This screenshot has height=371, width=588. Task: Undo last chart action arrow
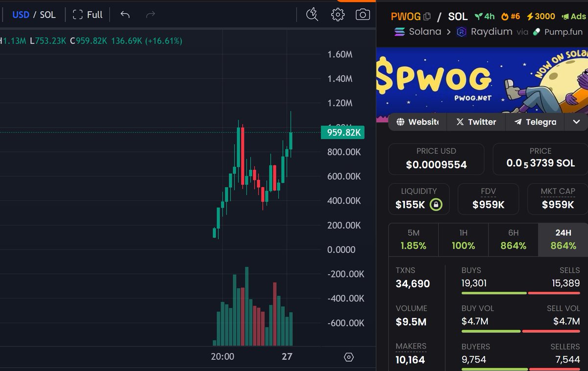125,15
